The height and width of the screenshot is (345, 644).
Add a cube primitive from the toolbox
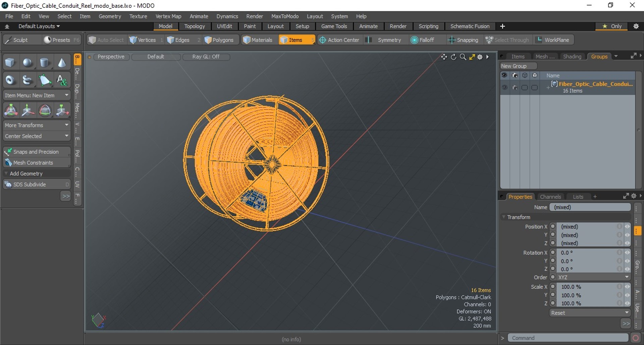coord(10,62)
